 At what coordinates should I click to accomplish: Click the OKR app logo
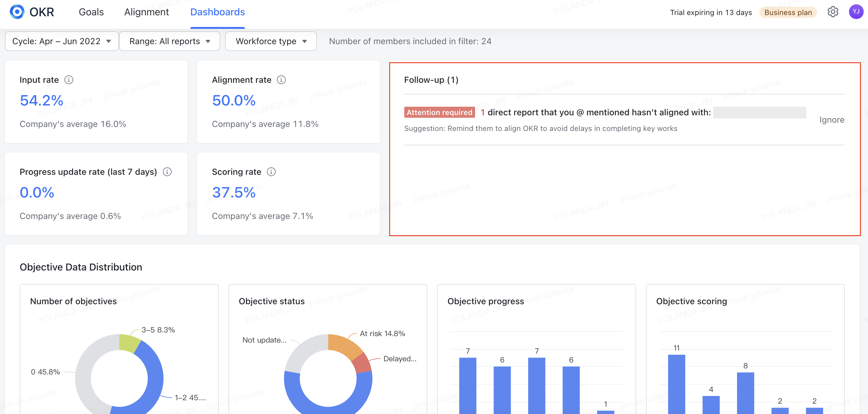tap(17, 12)
